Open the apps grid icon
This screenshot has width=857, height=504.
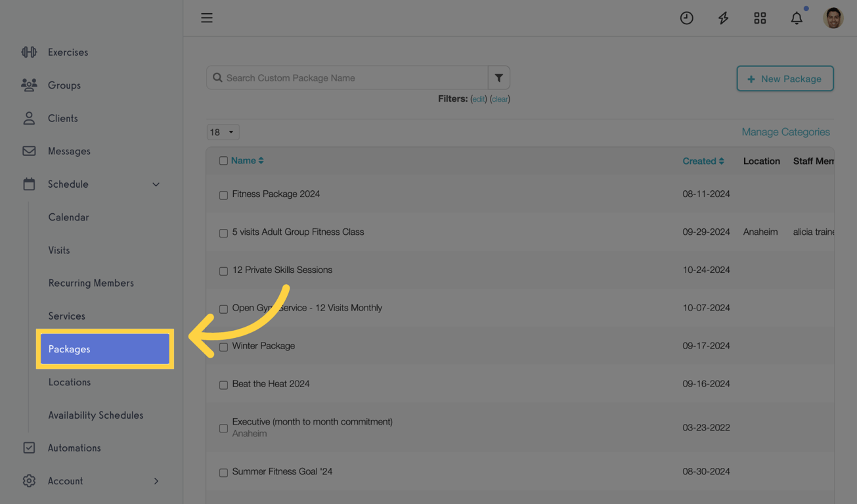(760, 18)
